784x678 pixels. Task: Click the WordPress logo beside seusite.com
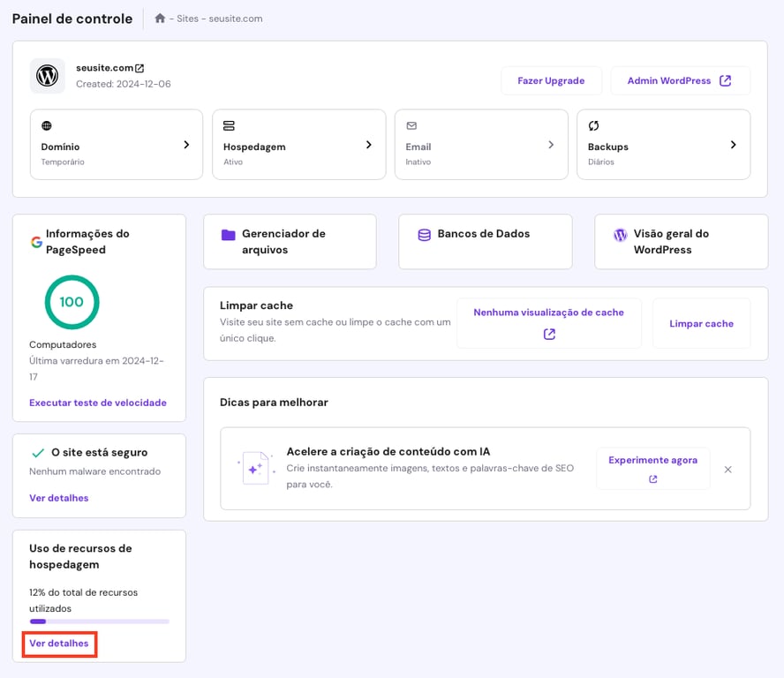click(x=48, y=76)
